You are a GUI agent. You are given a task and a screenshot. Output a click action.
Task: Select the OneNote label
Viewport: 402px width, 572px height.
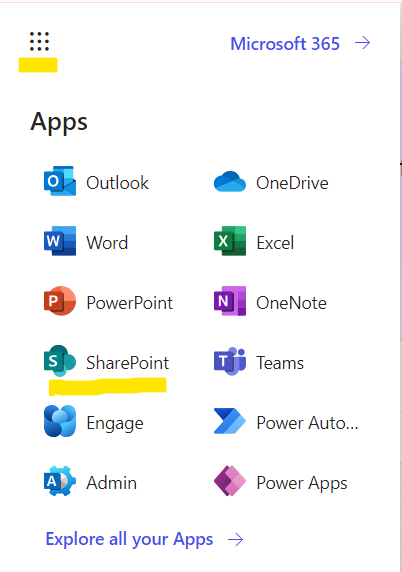point(291,303)
